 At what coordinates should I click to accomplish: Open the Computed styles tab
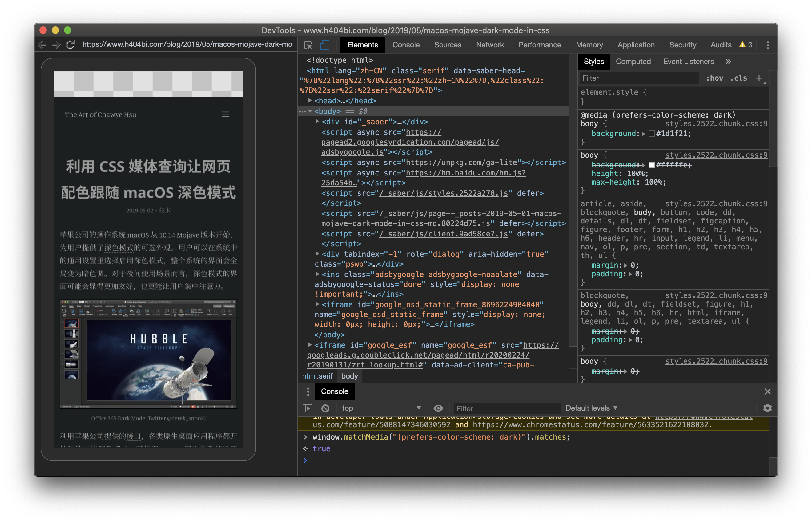(633, 62)
